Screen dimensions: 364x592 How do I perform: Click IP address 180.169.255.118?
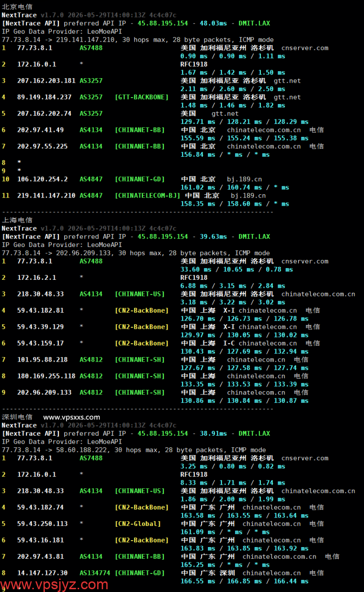coord(46,376)
